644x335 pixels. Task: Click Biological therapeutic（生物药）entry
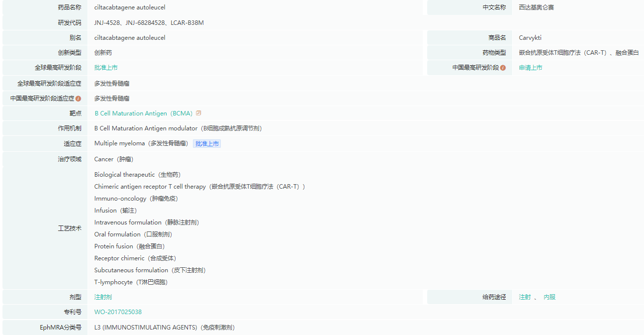(x=138, y=175)
